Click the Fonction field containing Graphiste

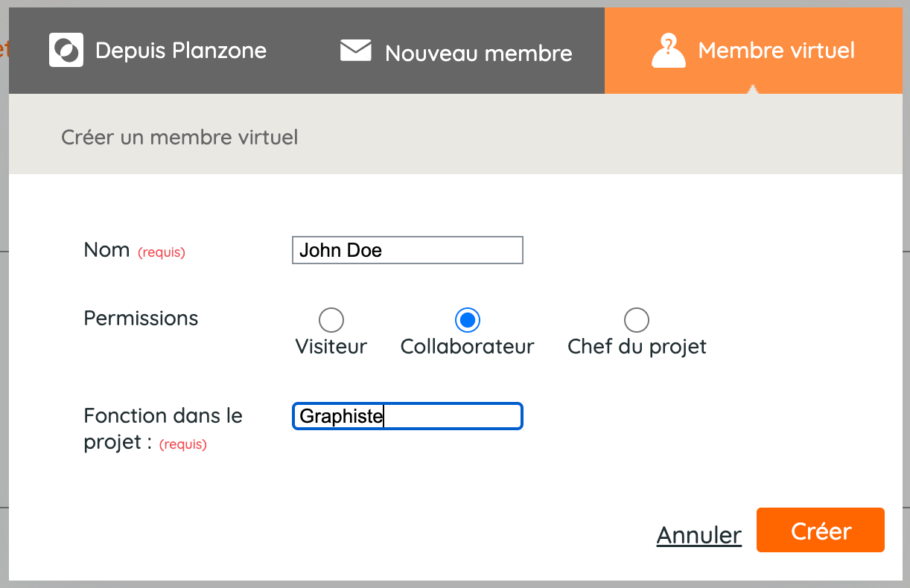407,416
